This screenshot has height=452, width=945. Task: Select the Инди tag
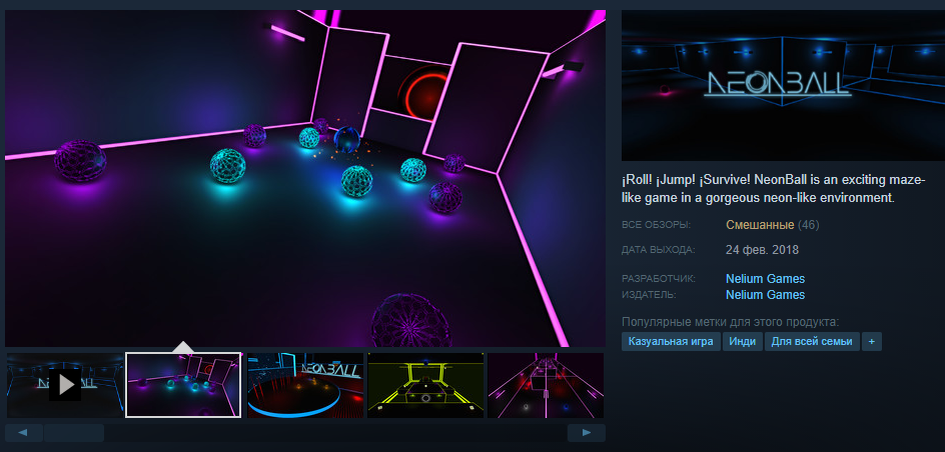(742, 342)
